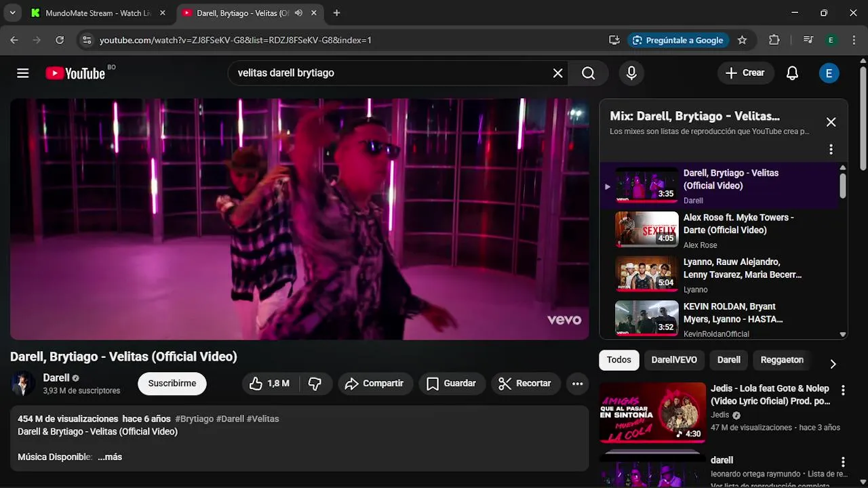
Task: Clear the search box text
Action: (x=557, y=73)
